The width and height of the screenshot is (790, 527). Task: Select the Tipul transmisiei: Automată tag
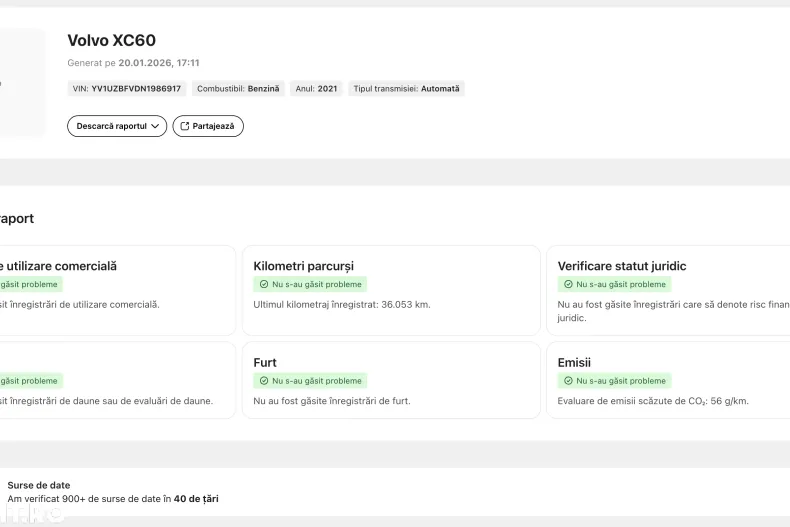406,89
